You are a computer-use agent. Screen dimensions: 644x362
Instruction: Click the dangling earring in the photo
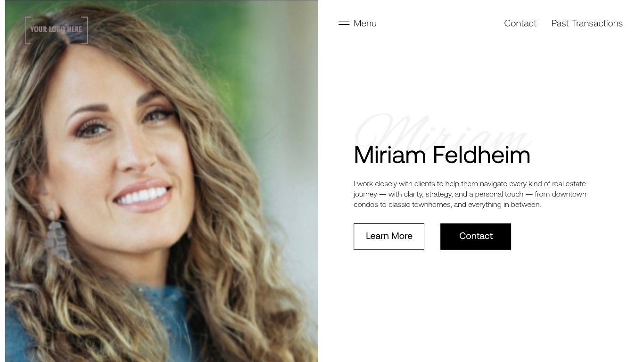[58, 236]
